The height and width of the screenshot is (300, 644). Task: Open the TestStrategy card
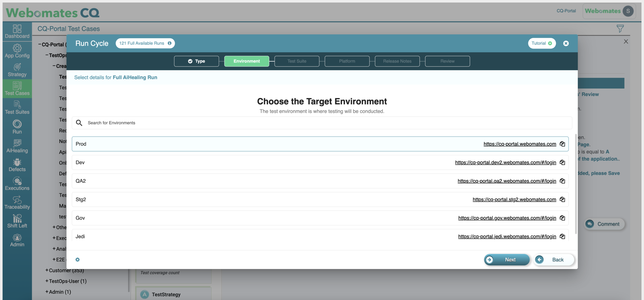click(x=173, y=294)
